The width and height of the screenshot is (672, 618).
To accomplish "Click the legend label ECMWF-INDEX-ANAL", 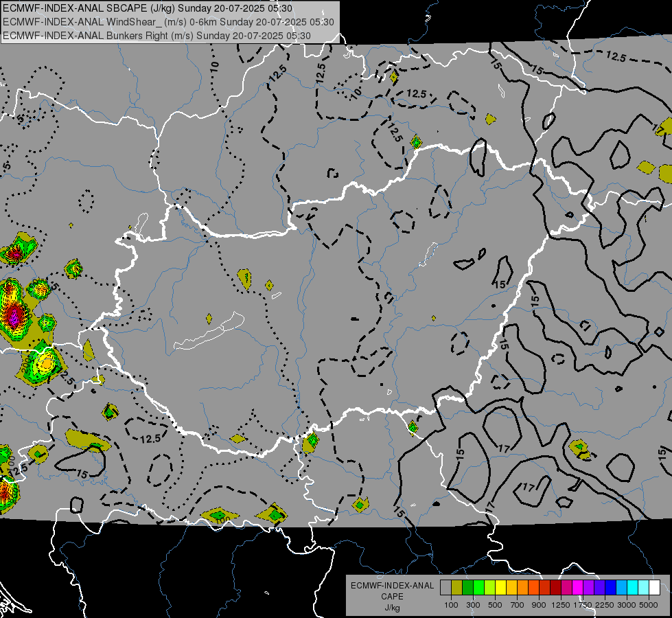I will (392, 586).
